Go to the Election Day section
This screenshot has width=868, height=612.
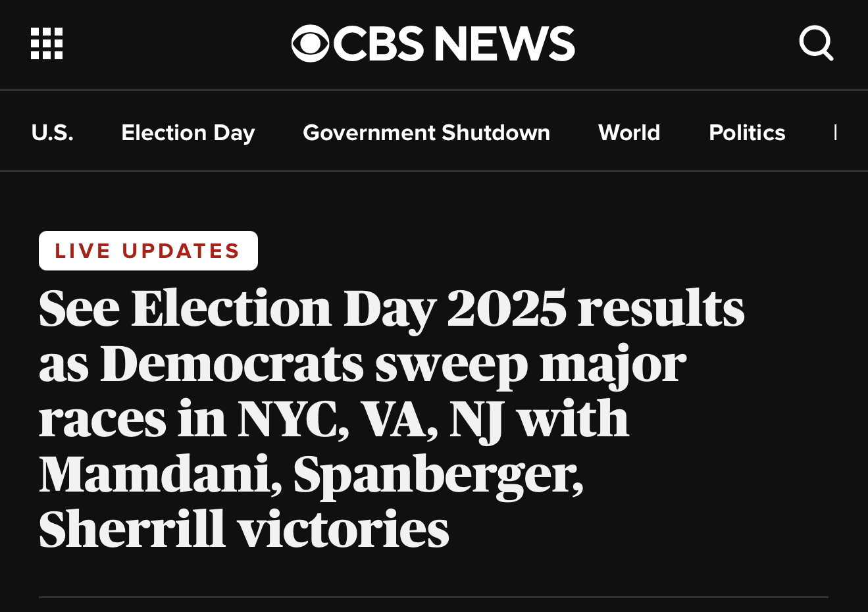pos(188,132)
